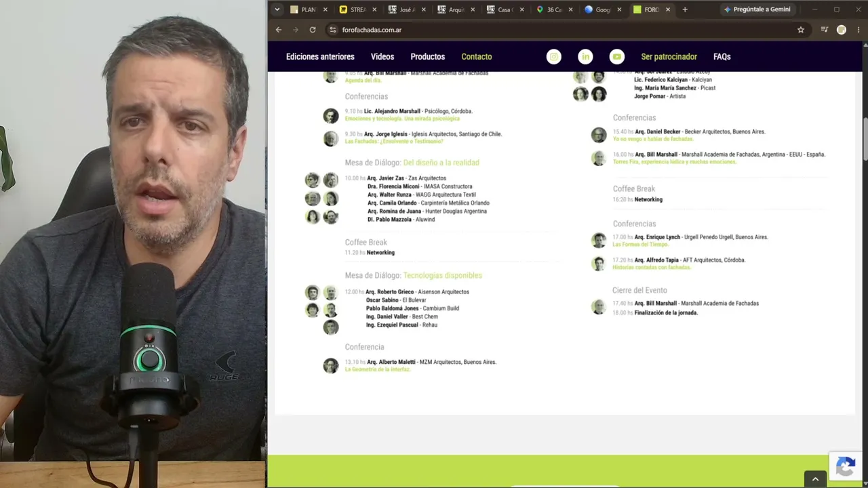View site information icon in address bar
The image size is (868, 488).
pyautogui.click(x=332, y=30)
